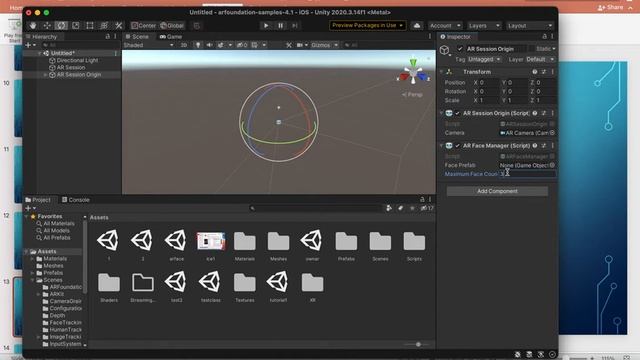
Task: Open the AR Face Manager preset icon
Action: click(544, 146)
